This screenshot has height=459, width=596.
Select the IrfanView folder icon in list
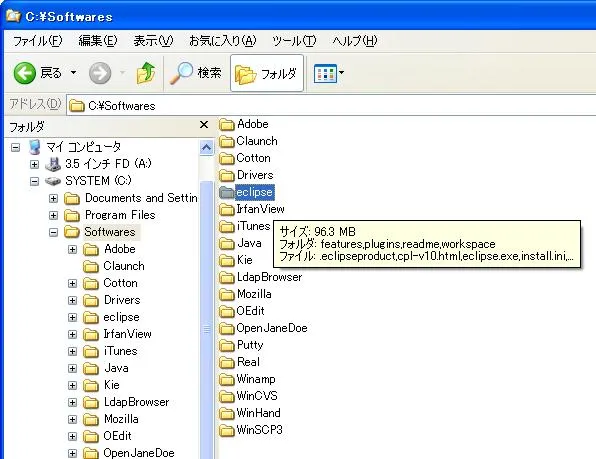tap(227, 209)
